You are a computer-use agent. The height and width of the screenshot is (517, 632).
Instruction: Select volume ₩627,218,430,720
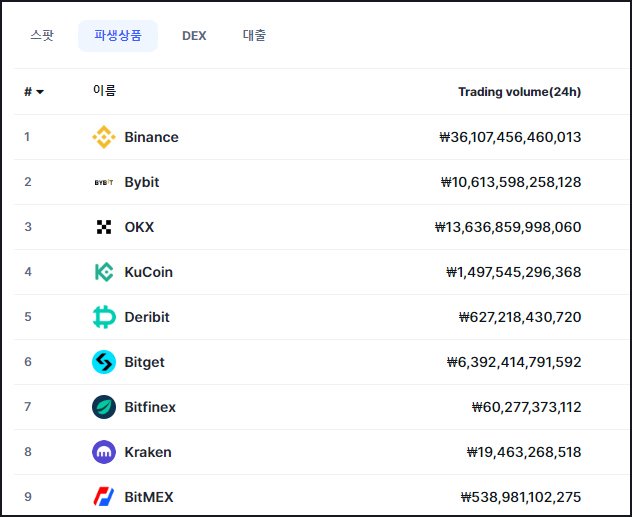click(520, 317)
